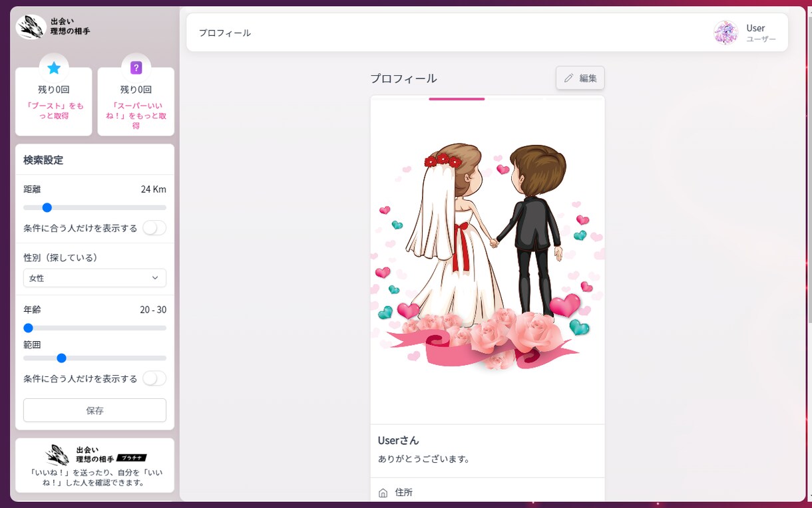Open the 性別（探している） dropdown showing 女性
This screenshot has height=508, width=812.
coord(95,278)
